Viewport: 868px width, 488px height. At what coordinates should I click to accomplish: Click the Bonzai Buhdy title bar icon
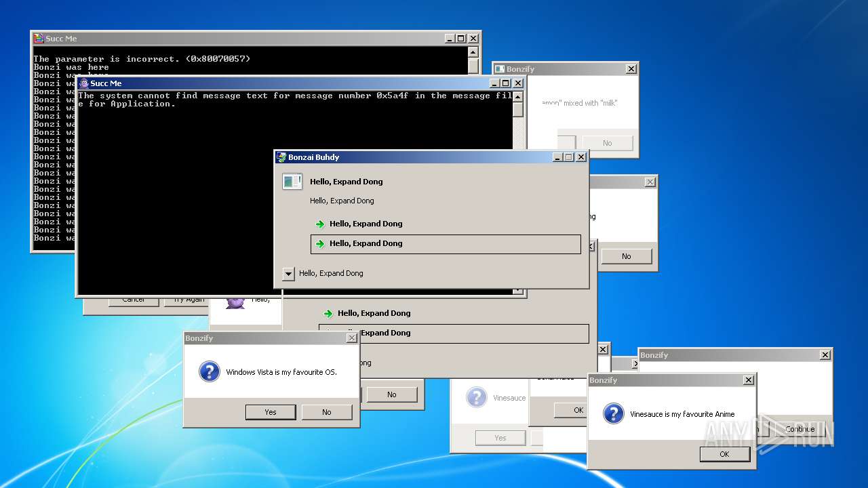coord(281,157)
